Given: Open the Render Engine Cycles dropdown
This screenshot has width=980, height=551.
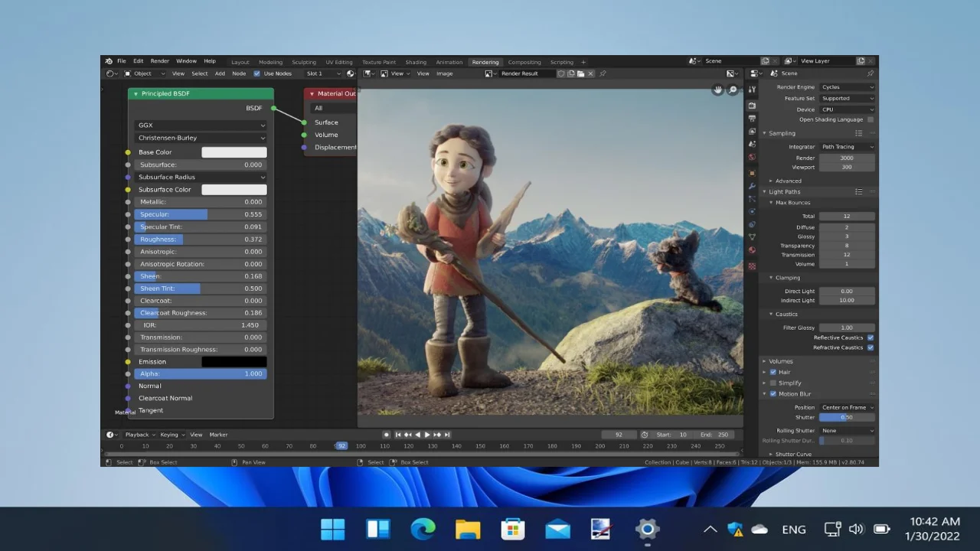Looking at the screenshot, I should (847, 87).
